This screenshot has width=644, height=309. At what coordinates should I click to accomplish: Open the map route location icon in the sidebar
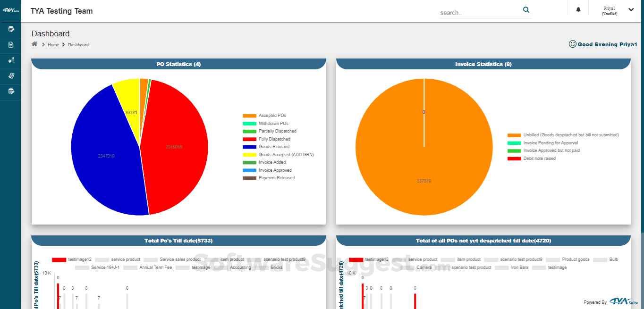[11, 60]
